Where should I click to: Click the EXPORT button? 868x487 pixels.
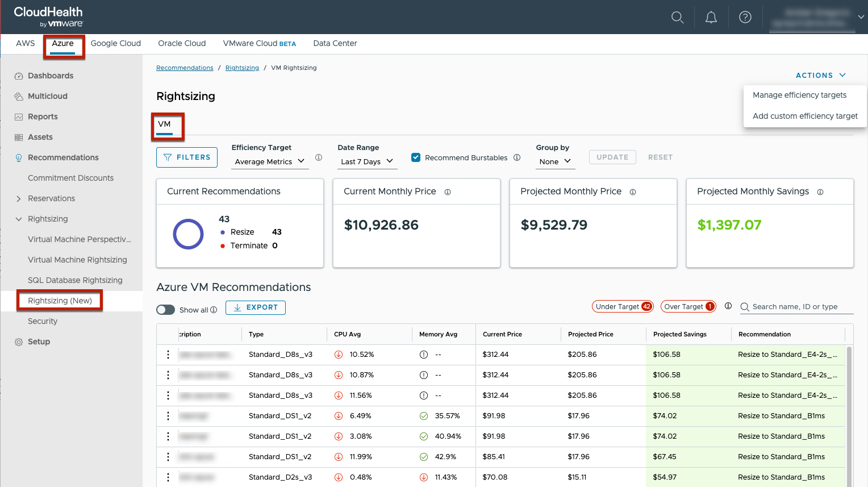(256, 307)
